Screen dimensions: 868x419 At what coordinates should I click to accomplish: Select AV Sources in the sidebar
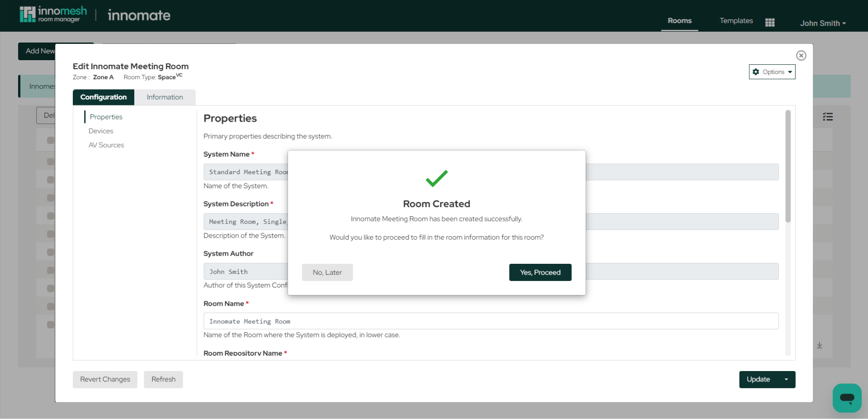pos(106,145)
